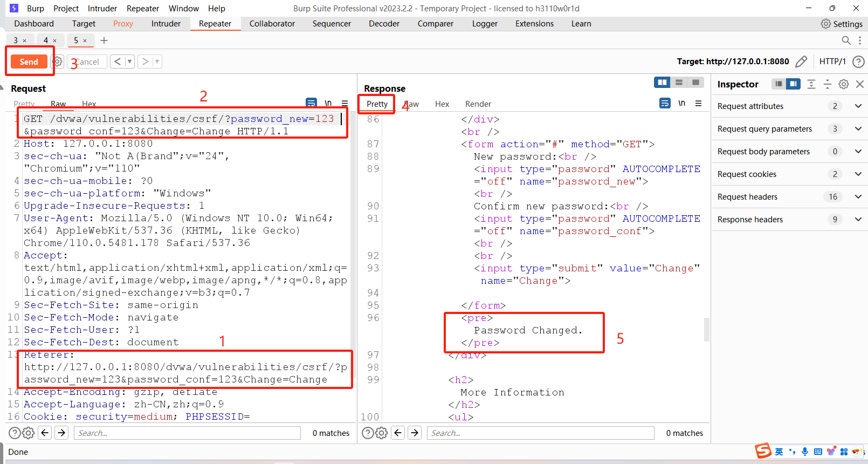Select the top-bottom layout
The width and height of the screenshot is (868, 464).
[x=679, y=83]
